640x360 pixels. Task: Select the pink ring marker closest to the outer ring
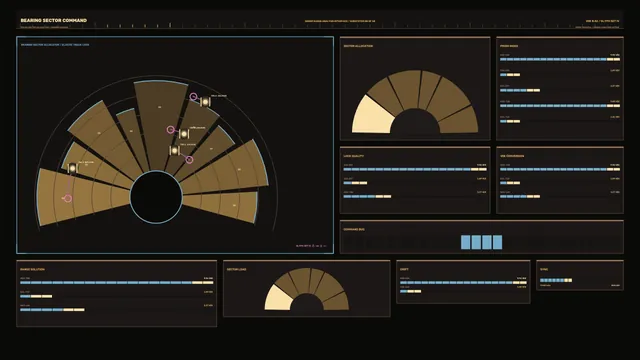click(x=193, y=97)
